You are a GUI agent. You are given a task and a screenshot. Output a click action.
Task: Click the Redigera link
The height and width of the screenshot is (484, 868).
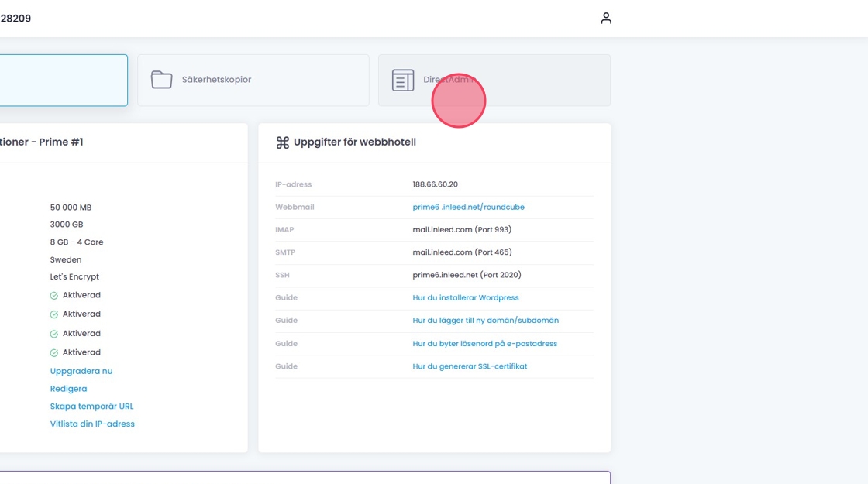pyautogui.click(x=68, y=389)
